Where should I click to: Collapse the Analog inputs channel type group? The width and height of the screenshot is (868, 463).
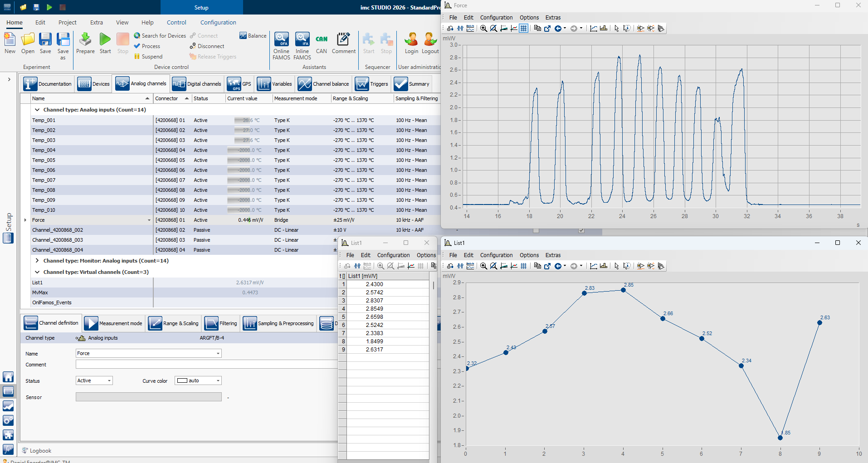pos(37,110)
